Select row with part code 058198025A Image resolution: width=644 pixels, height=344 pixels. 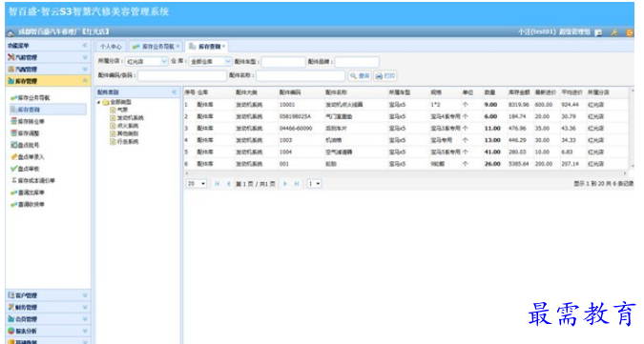tap(405, 116)
